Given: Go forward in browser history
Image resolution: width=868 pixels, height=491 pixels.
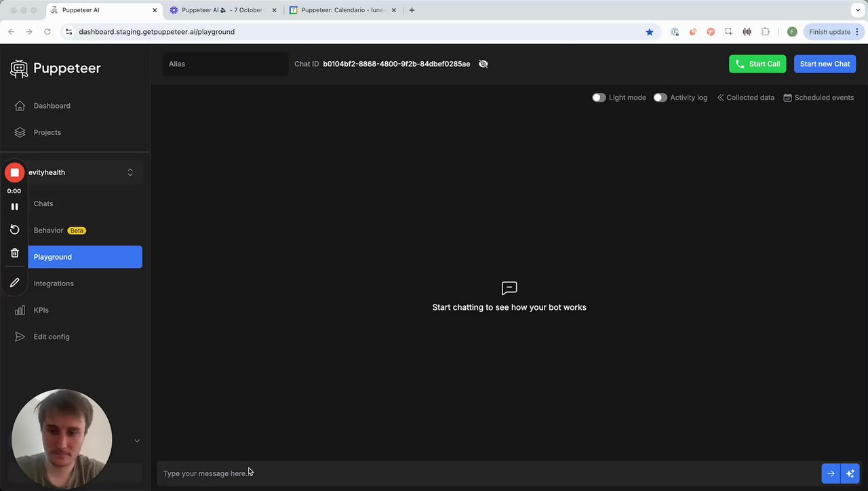Looking at the screenshot, I should (x=29, y=32).
